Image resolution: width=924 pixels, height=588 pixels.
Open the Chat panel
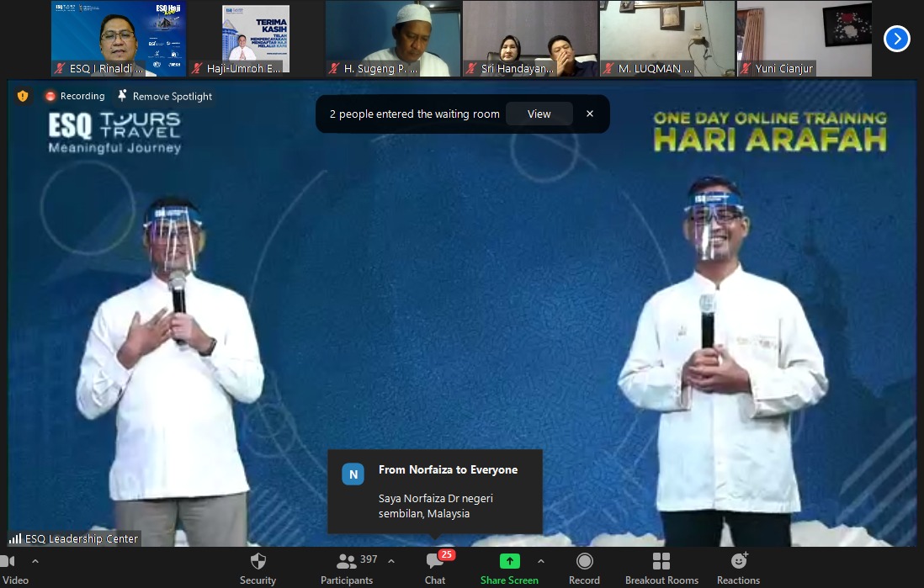[x=435, y=568]
